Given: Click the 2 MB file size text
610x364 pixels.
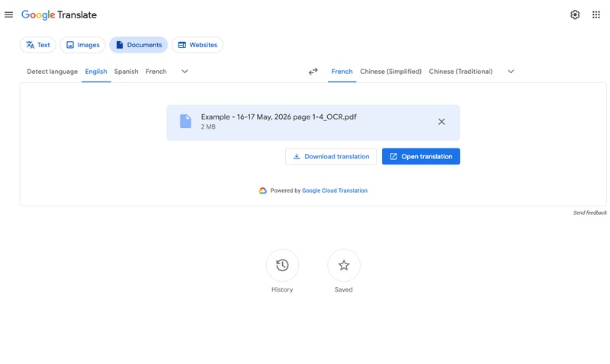Looking at the screenshot, I should pyautogui.click(x=208, y=126).
